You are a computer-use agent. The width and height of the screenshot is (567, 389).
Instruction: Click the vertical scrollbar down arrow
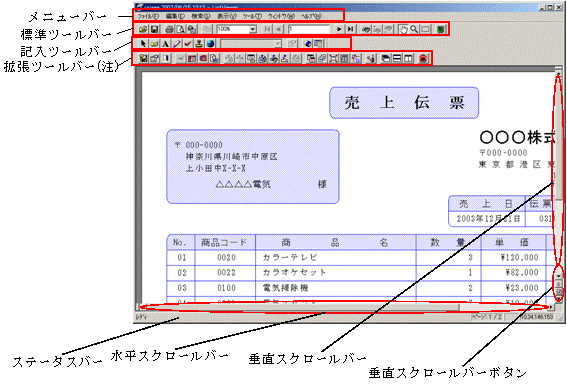pos(559,277)
